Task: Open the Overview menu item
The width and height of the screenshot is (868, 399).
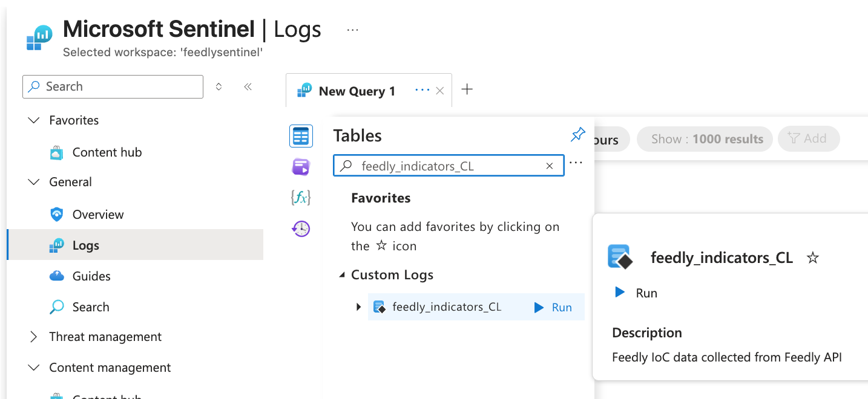Action: click(97, 215)
